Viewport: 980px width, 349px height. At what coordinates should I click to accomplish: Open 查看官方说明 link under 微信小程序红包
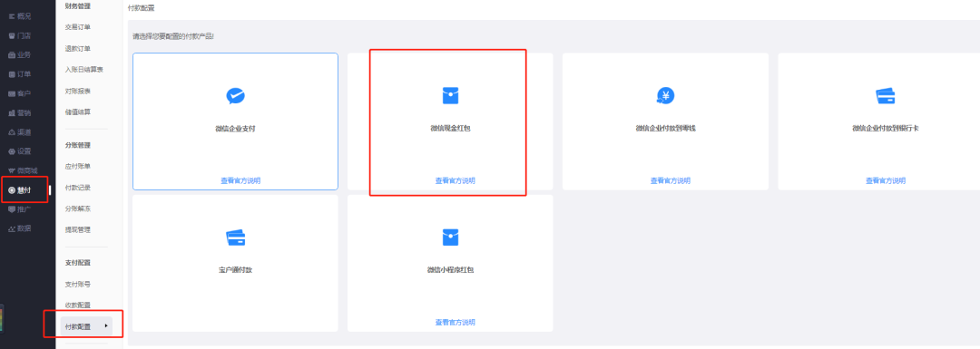point(455,322)
